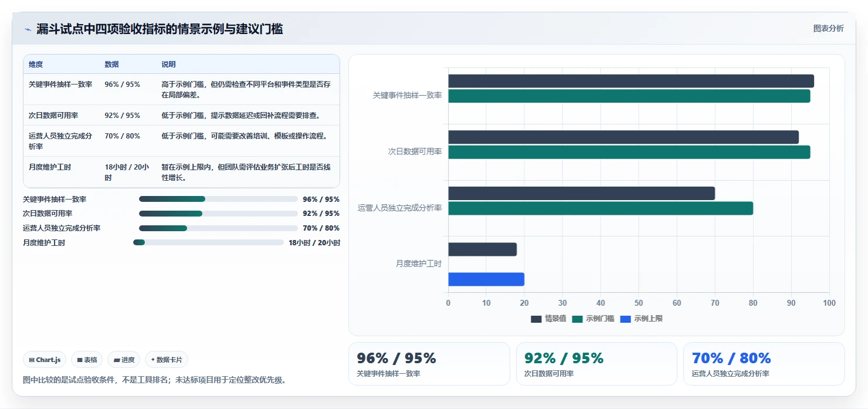The width and height of the screenshot is (868, 409).
Task: Click progress value 70% / 80%
Action: [321, 228]
